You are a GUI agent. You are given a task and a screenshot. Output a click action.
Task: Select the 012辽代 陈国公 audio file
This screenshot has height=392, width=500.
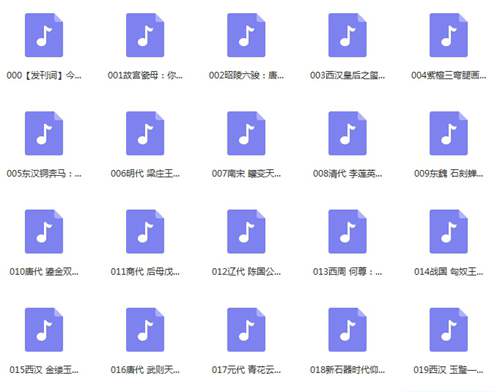click(246, 232)
